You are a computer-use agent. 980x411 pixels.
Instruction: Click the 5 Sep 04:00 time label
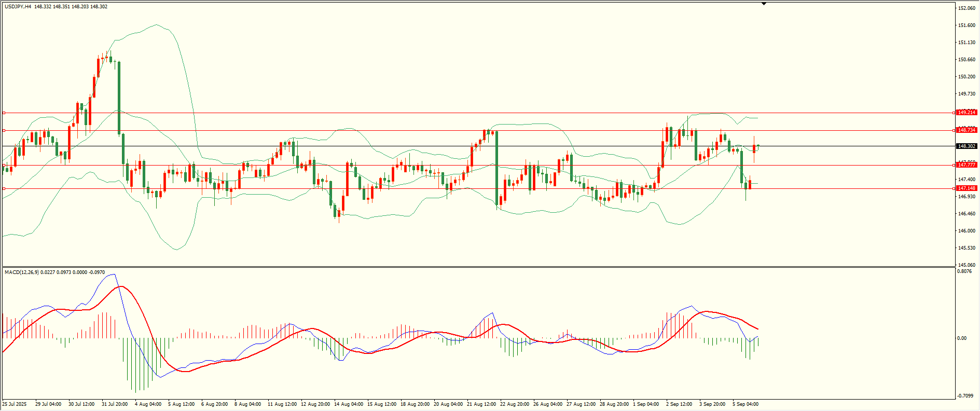746,404
